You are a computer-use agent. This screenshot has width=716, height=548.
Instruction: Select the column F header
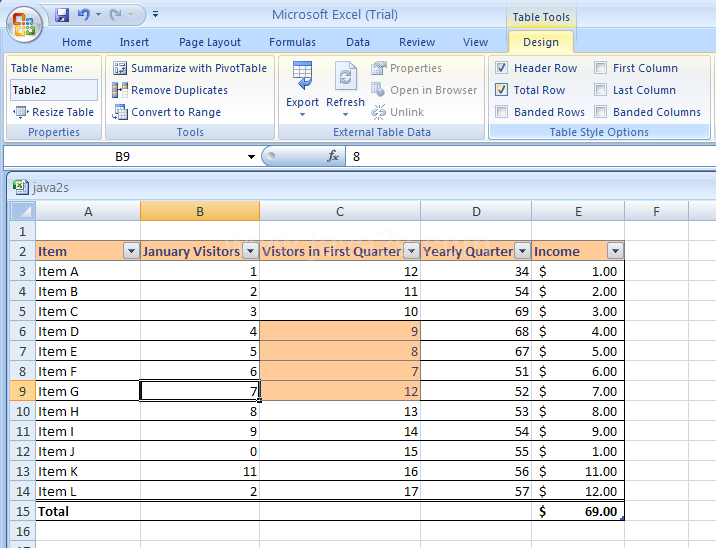point(656,211)
